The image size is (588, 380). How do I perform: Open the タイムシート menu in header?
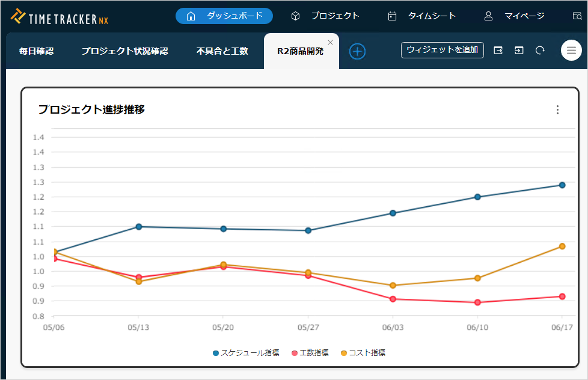(422, 16)
